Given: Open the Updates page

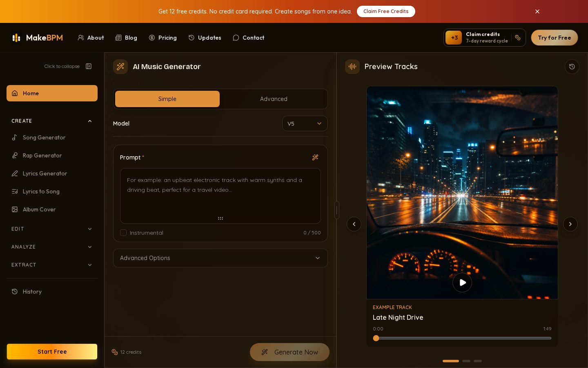Looking at the screenshot, I should point(205,38).
